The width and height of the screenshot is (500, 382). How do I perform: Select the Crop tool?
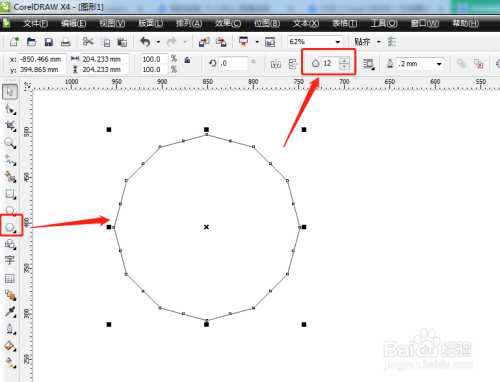coord(10,126)
